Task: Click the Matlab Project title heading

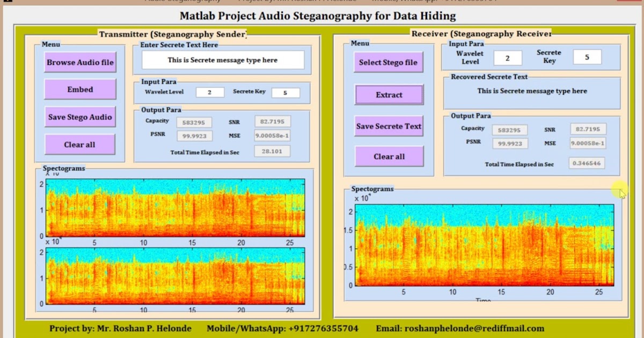Action: pos(318,16)
